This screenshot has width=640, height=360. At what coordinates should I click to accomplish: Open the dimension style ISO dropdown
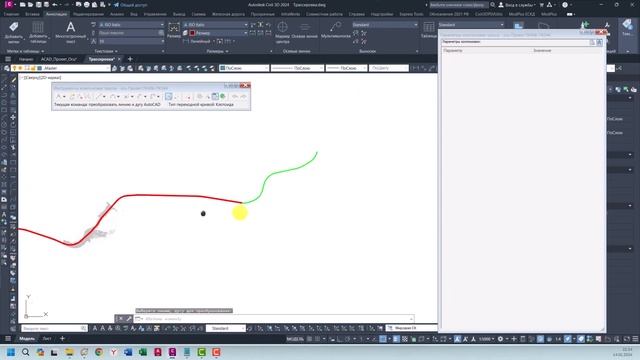[x=215, y=25]
